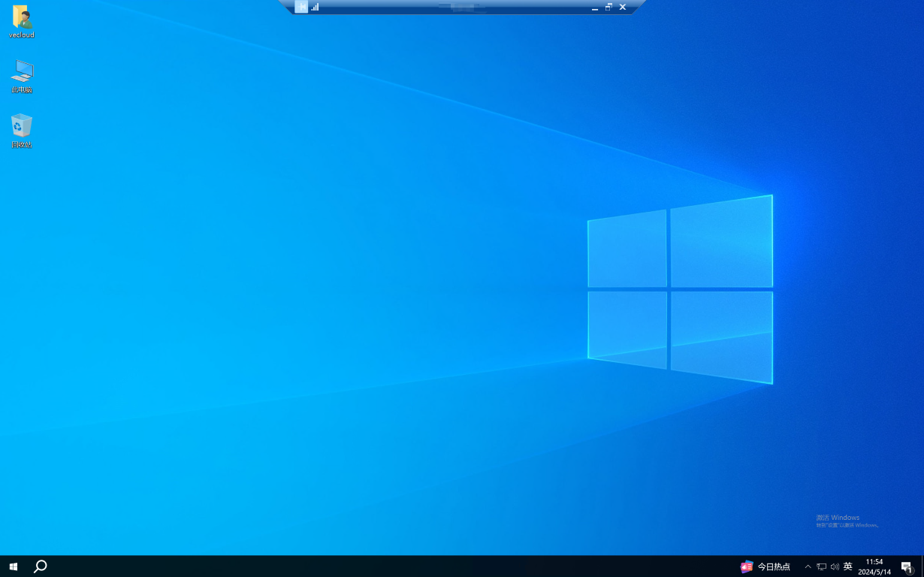924x577 pixels.
Task: Restore down the remote session window
Action: 608,7
